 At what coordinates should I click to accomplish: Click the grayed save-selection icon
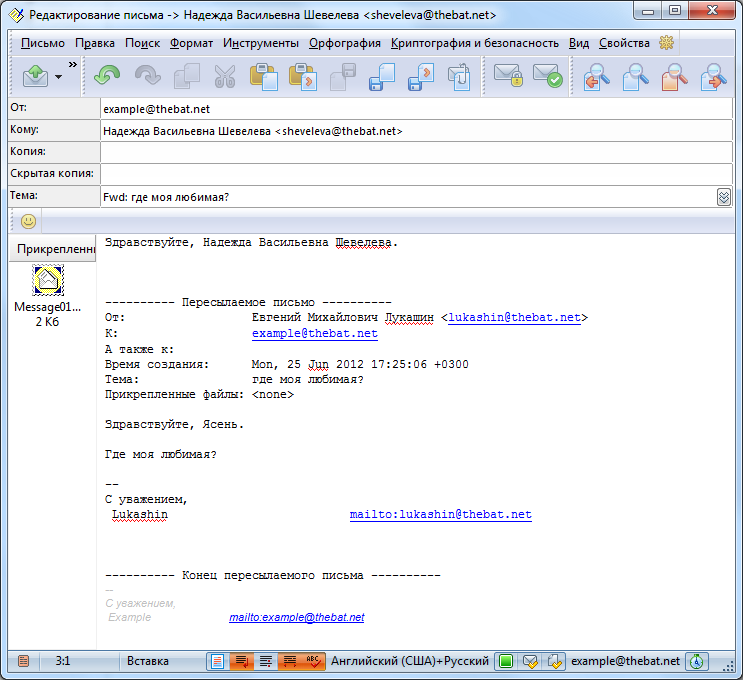coord(343,76)
